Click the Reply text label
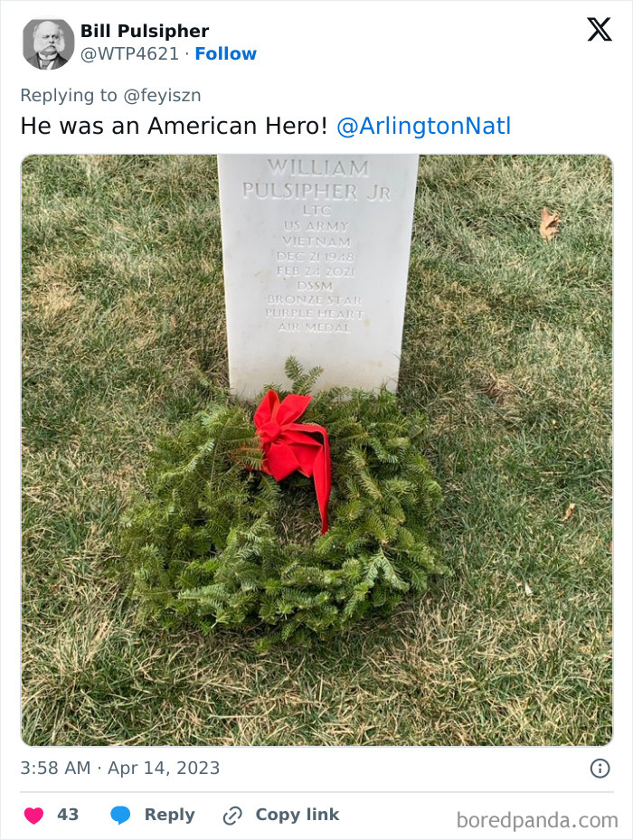The height and width of the screenshot is (840, 633). click(x=169, y=815)
